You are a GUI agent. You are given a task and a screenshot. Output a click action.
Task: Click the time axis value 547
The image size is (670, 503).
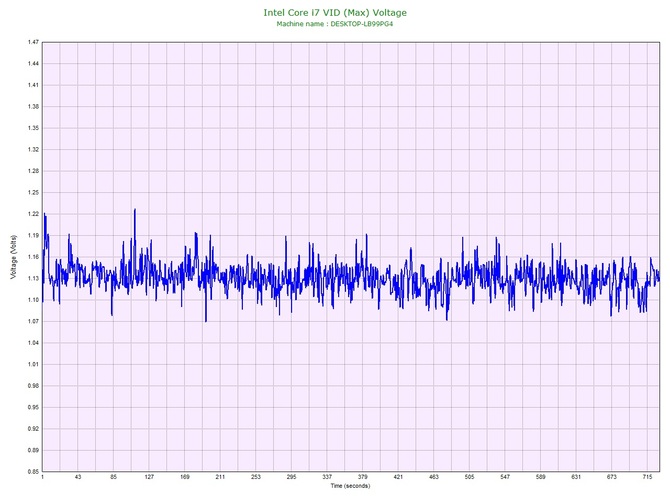point(505,477)
